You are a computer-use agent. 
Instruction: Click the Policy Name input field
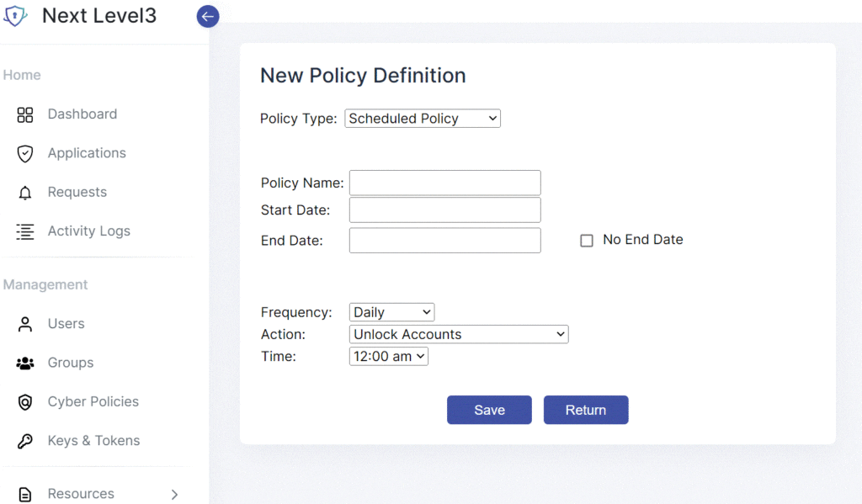point(444,183)
